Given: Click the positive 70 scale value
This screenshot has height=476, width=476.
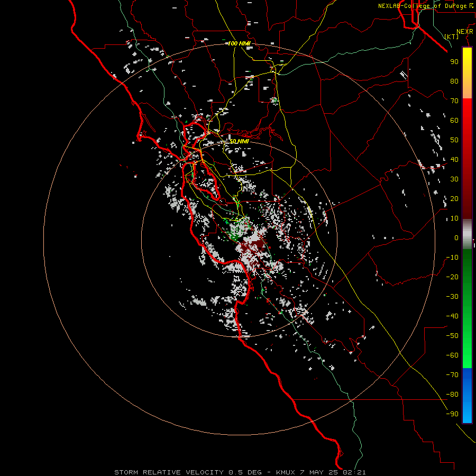Looking at the screenshot, I should [454, 101].
